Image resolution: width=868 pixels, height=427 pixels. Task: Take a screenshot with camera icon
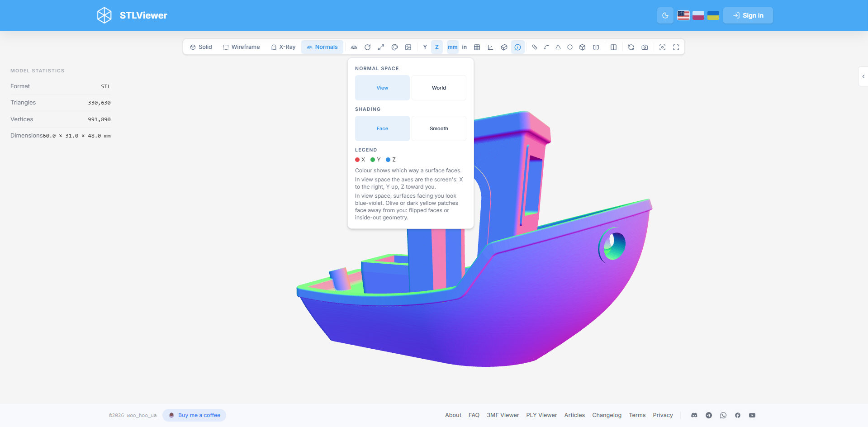point(645,47)
